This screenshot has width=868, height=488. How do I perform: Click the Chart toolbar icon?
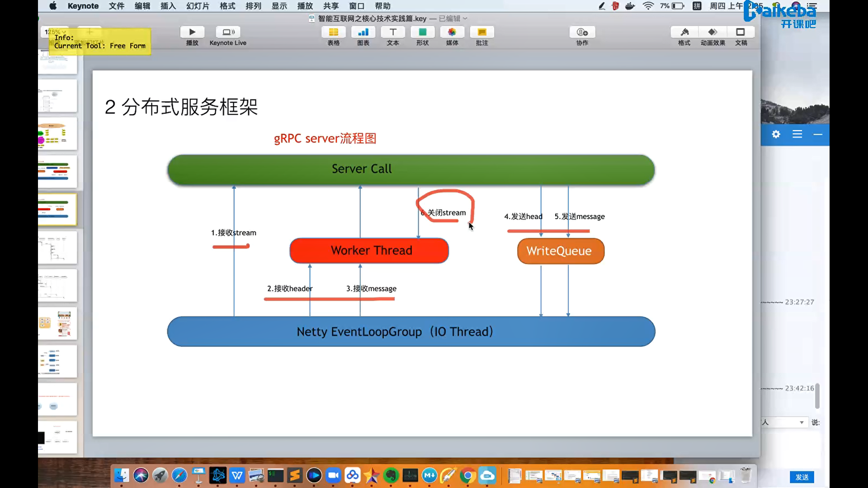tap(363, 32)
